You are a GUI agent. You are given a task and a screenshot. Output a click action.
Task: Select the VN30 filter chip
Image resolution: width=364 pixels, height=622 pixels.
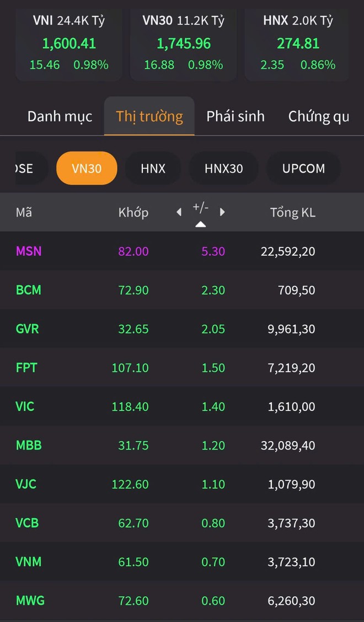click(x=87, y=168)
